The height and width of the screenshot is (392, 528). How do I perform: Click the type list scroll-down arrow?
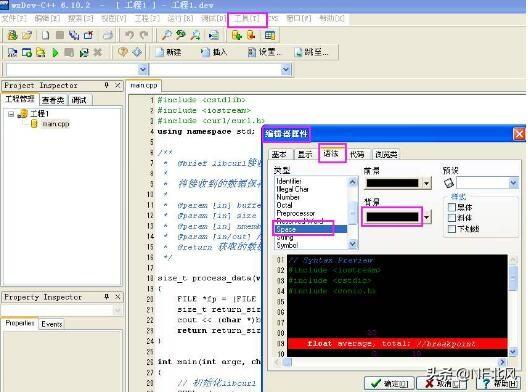click(x=353, y=244)
